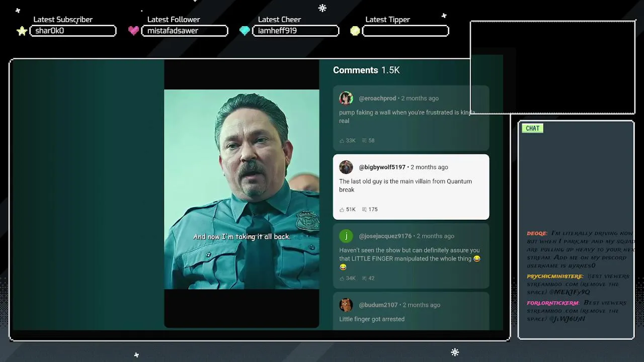This screenshot has height=362, width=644.
Task: Click the FORLORNTICKERM username in chat
Action: (x=553, y=303)
